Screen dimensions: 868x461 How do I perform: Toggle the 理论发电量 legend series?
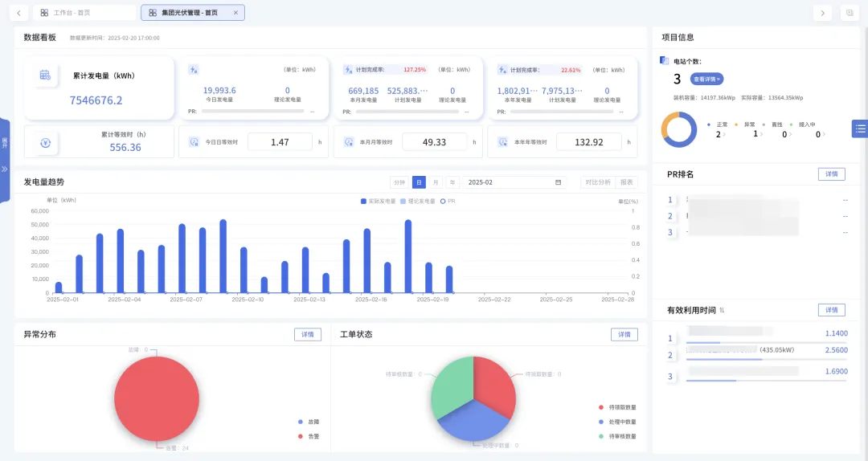(418, 202)
